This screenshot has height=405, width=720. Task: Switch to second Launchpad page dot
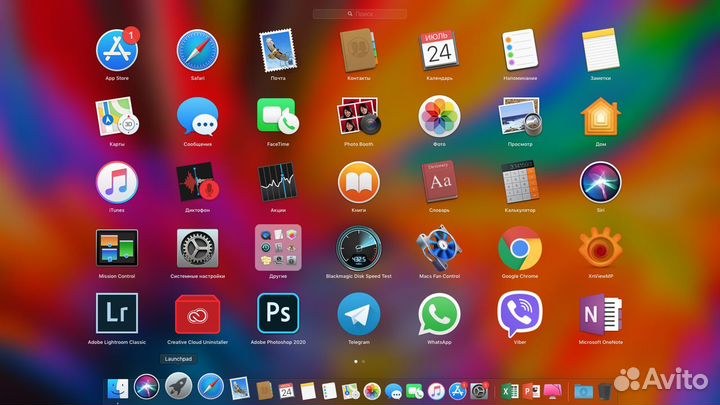point(363,361)
